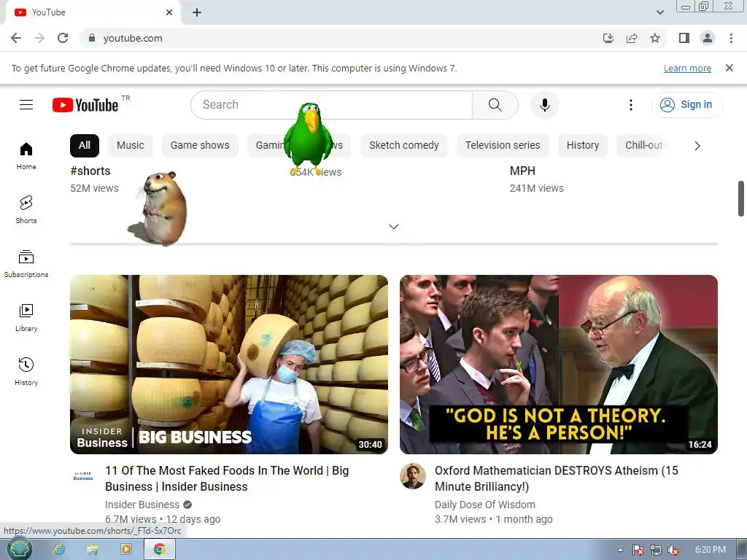The width and height of the screenshot is (747, 560).
Task: Click the search magnifier button
Action: pos(495,105)
